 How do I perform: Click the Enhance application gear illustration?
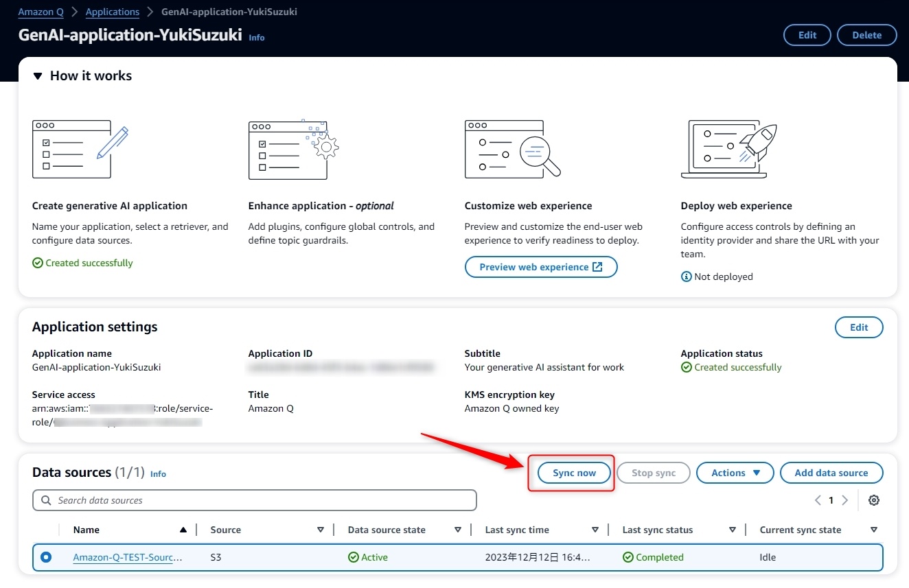(x=294, y=149)
